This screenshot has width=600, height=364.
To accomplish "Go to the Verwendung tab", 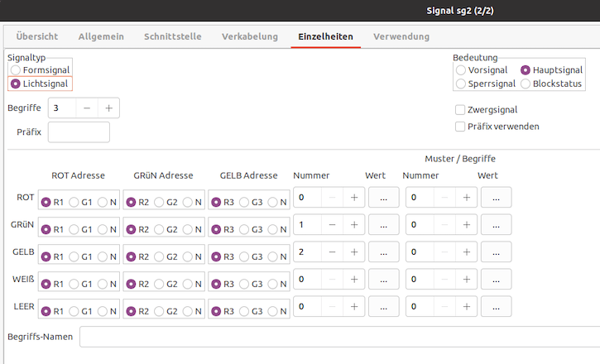I will pyautogui.click(x=401, y=36).
